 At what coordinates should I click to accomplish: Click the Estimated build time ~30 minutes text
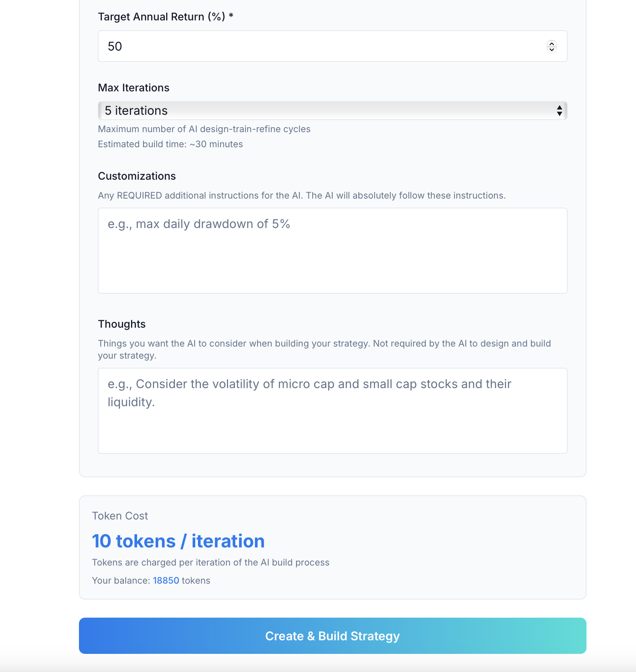170,144
